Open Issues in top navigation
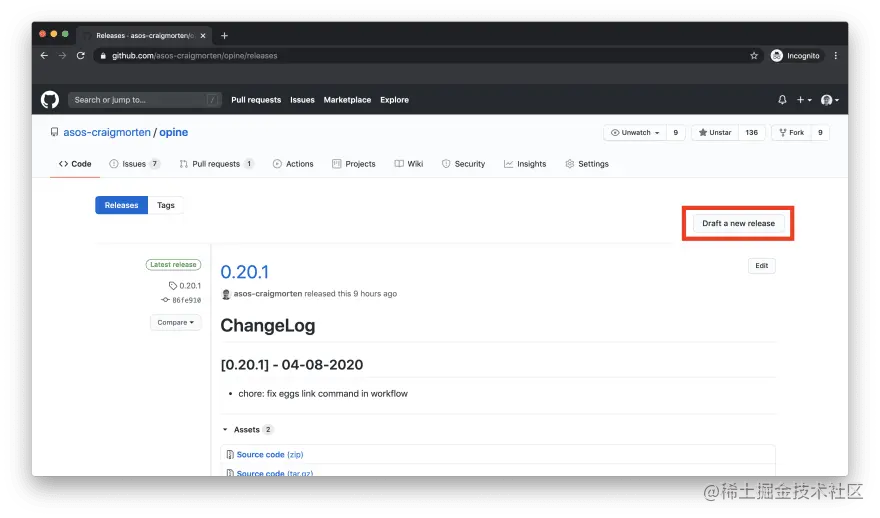Image resolution: width=880 pixels, height=518 pixels. 302,100
